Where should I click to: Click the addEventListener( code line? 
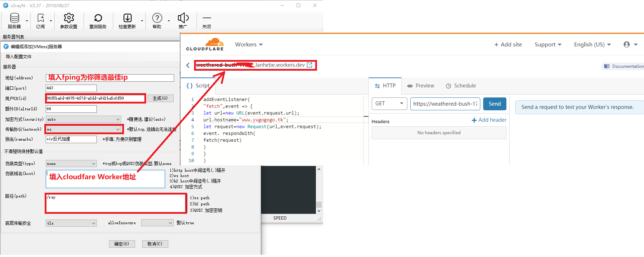tap(227, 100)
